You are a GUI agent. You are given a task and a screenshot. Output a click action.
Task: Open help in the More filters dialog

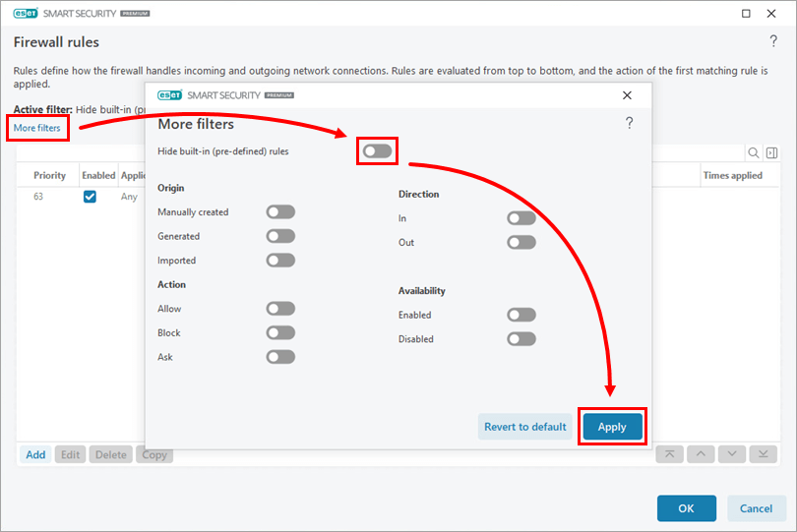coord(629,123)
